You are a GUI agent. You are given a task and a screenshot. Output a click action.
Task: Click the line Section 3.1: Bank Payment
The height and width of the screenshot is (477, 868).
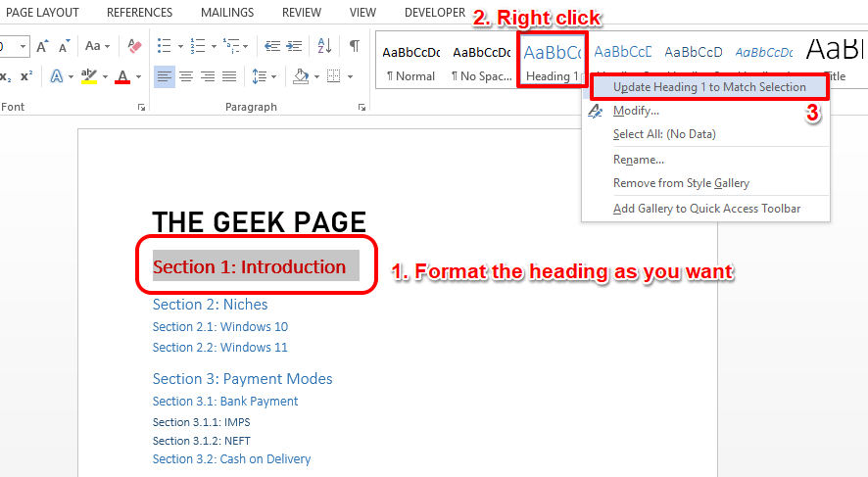tap(225, 402)
